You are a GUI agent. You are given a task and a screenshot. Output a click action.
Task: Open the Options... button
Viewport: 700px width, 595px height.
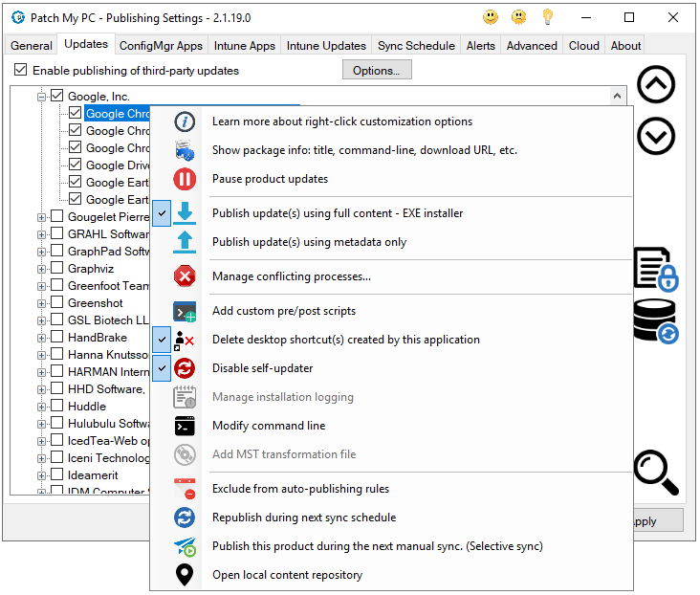377,70
